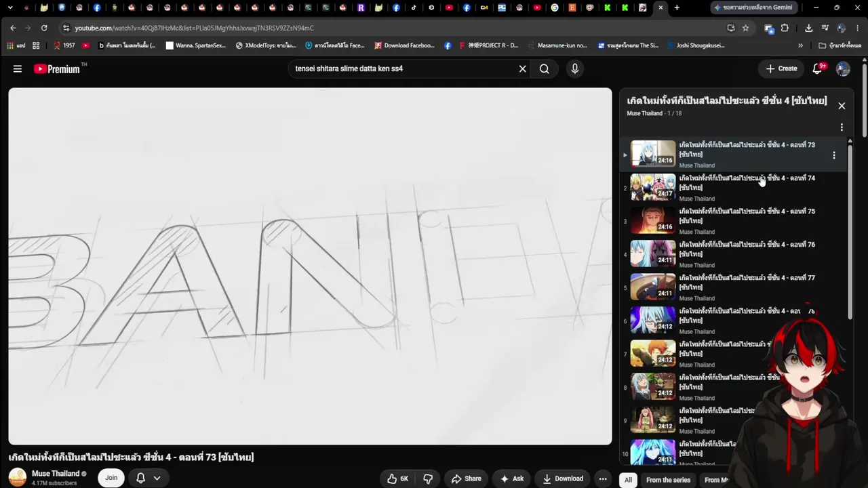The width and height of the screenshot is (868, 488).
Task: Open the Joshi Shougakusei bookmark
Action: pyautogui.click(x=696, y=45)
